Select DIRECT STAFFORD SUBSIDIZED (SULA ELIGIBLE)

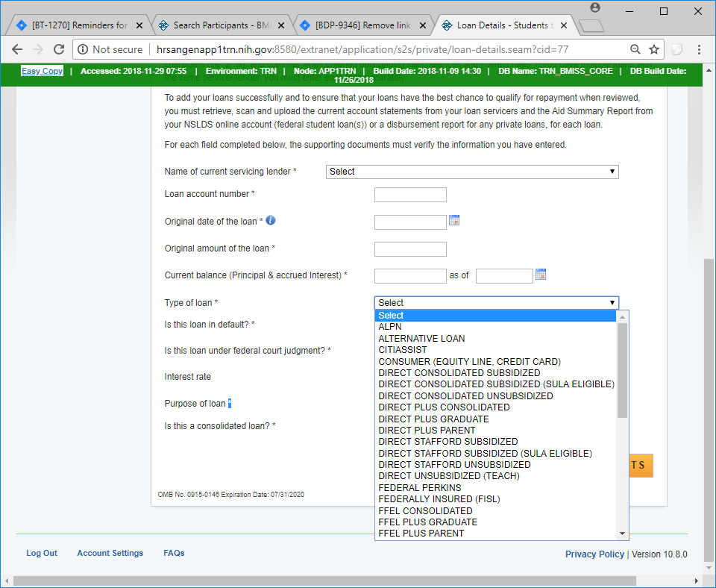coord(495,454)
